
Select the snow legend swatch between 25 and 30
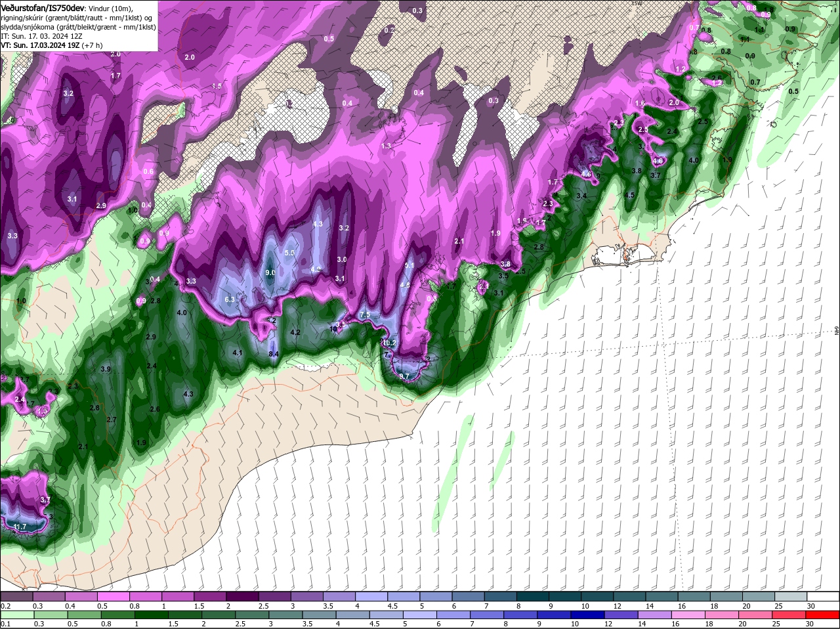791,596
